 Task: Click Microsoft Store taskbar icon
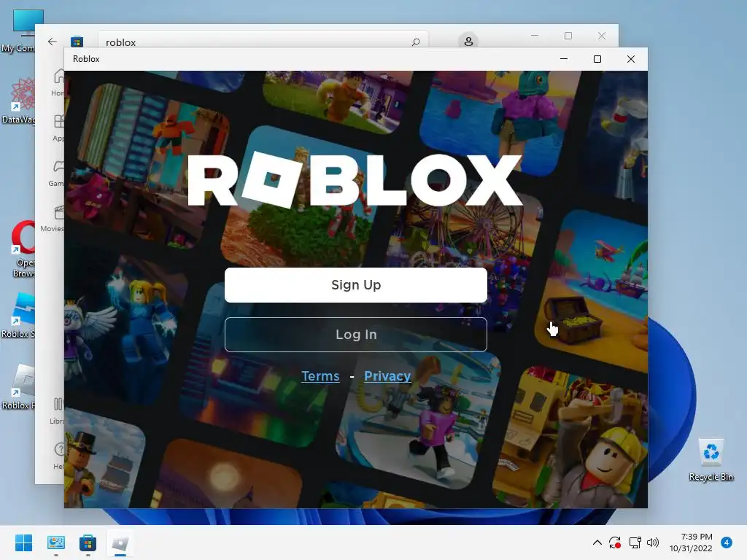pos(88,542)
